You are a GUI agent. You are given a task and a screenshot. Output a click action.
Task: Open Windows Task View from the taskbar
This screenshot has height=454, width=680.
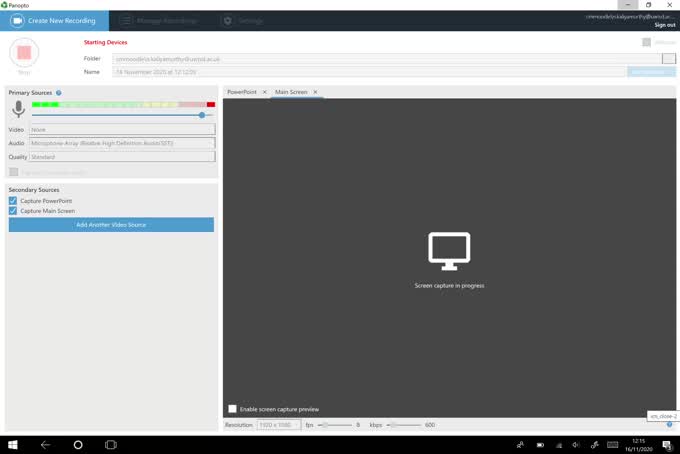click(x=110, y=444)
